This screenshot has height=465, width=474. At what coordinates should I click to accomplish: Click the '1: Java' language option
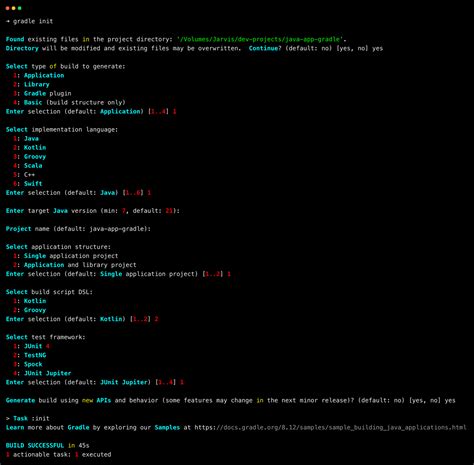pyautogui.click(x=26, y=139)
